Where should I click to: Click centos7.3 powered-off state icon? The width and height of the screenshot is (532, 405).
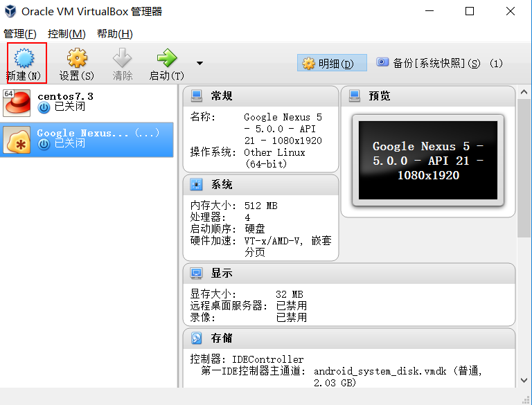44,107
